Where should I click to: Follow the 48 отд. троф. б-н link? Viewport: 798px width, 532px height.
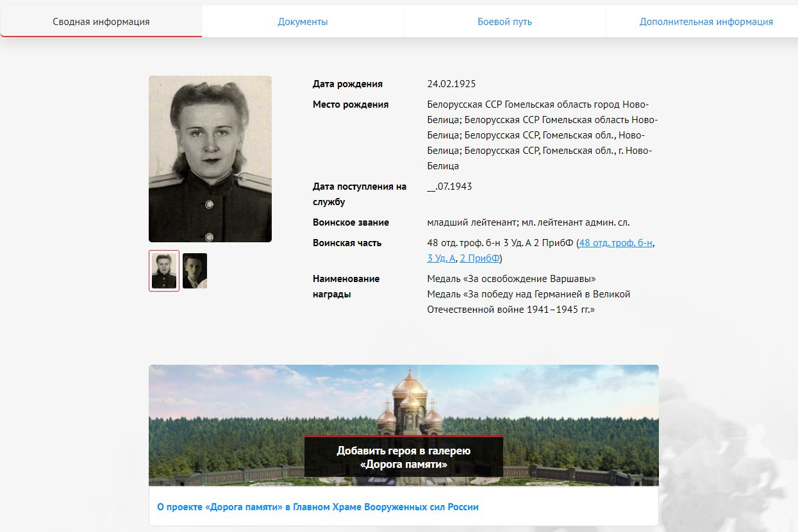click(616, 243)
